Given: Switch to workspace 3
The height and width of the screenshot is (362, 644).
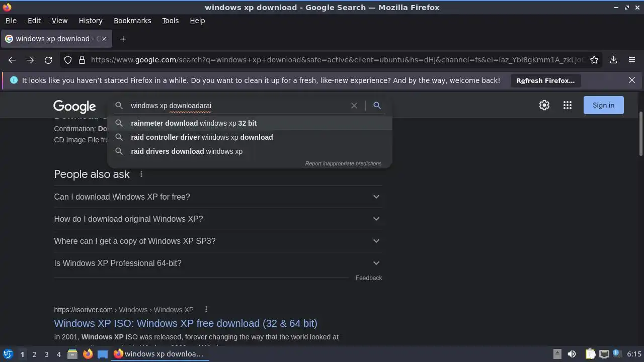Looking at the screenshot, I should [x=46, y=354].
